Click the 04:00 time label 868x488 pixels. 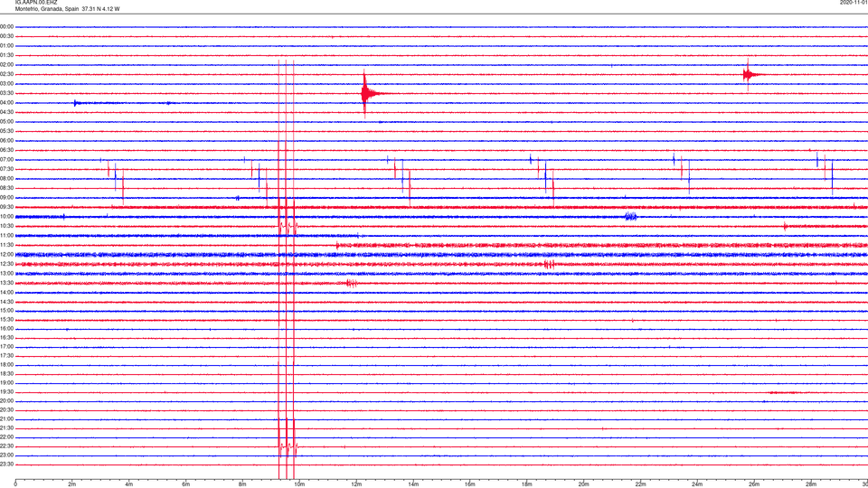tap(6, 103)
